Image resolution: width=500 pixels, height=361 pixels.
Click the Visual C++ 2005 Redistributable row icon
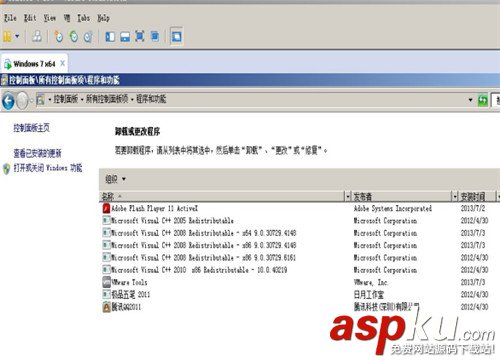pos(106,221)
